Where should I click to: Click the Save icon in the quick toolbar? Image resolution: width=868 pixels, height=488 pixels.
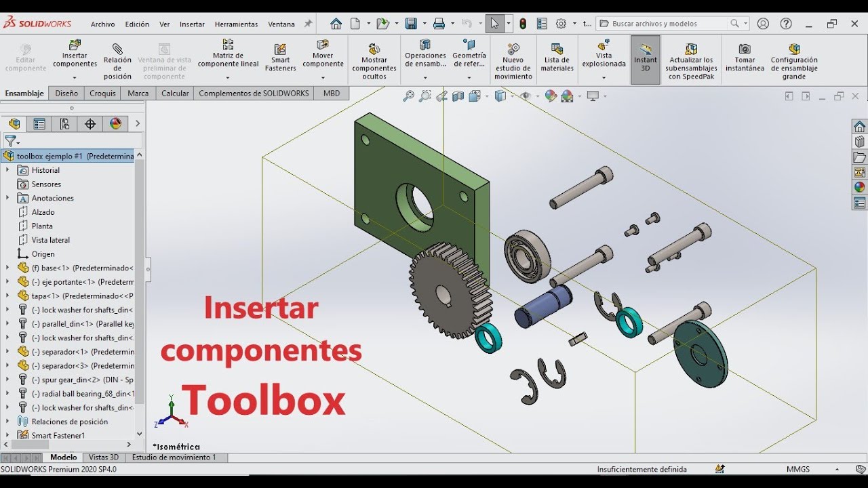(x=411, y=24)
